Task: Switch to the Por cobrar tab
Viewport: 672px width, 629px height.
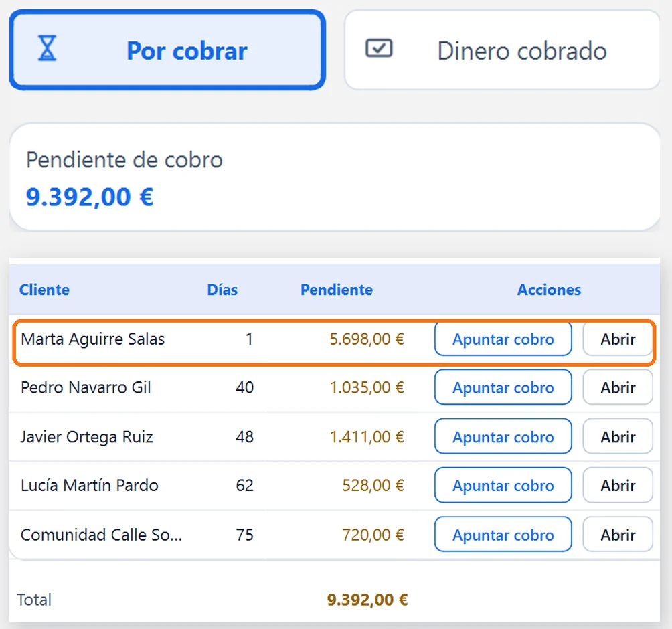Action: coord(167,50)
